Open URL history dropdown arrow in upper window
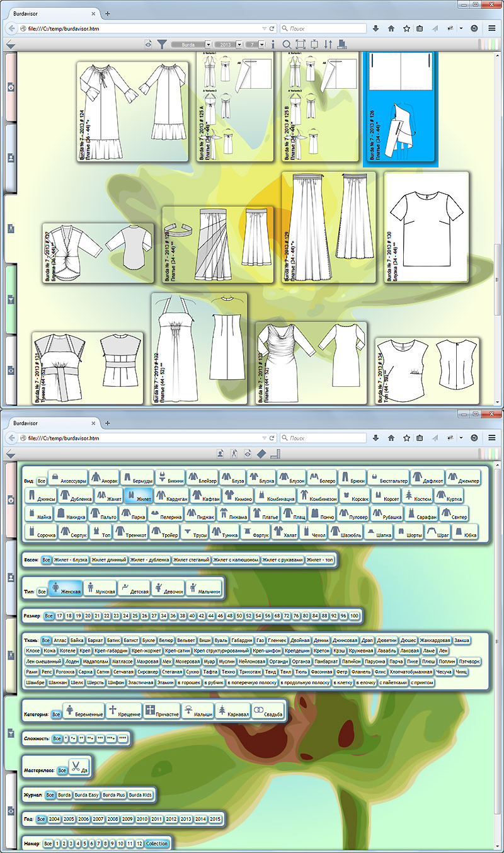This screenshot has width=504, height=853. tap(263, 28)
